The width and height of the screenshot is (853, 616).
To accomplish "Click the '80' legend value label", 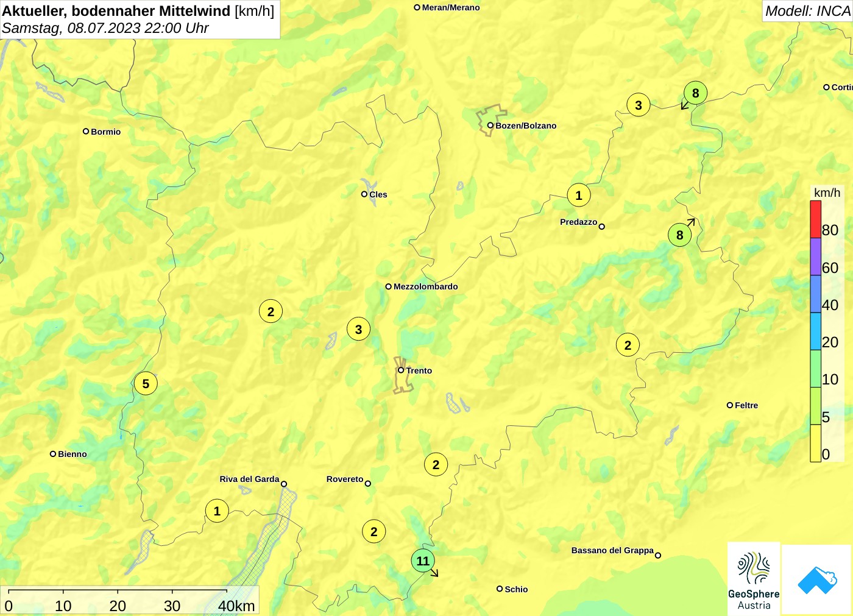I will click(830, 230).
